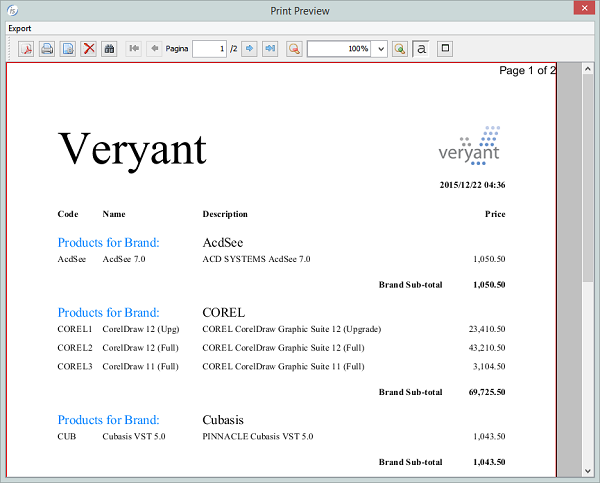600x483 pixels.
Task: Click the zoom out magnifier icon
Action: (294, 48)
